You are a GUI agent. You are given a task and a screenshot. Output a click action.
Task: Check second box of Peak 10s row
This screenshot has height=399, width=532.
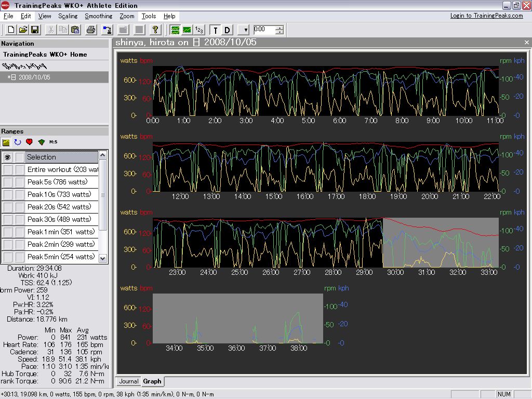pos(20,194)
